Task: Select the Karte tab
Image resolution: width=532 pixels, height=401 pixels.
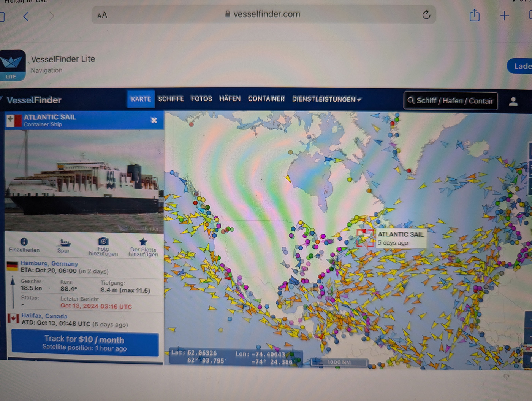Action: tap(141, 99)
